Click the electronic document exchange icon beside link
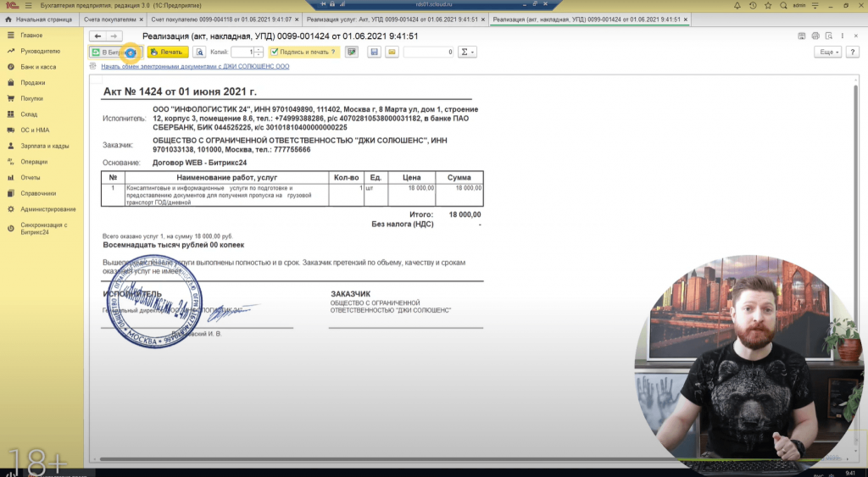The width and height of the screenshot is (868, 477). pyautogui.click(x=93, y=66)
